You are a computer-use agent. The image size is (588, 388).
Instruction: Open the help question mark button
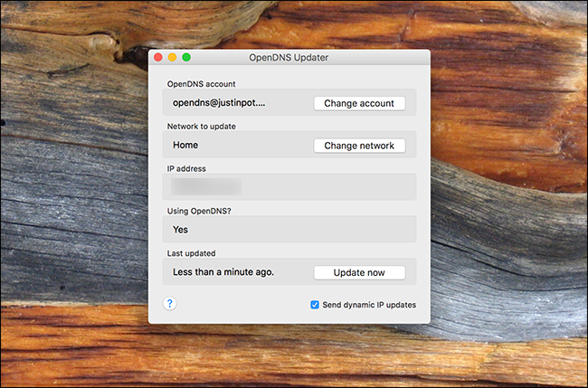tap(169, 303)
